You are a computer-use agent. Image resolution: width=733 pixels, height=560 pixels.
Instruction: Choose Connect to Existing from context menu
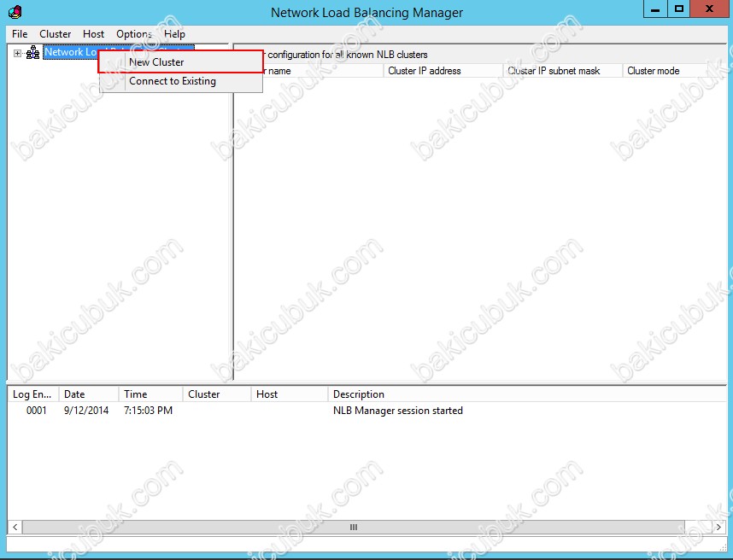coord(180,81)
